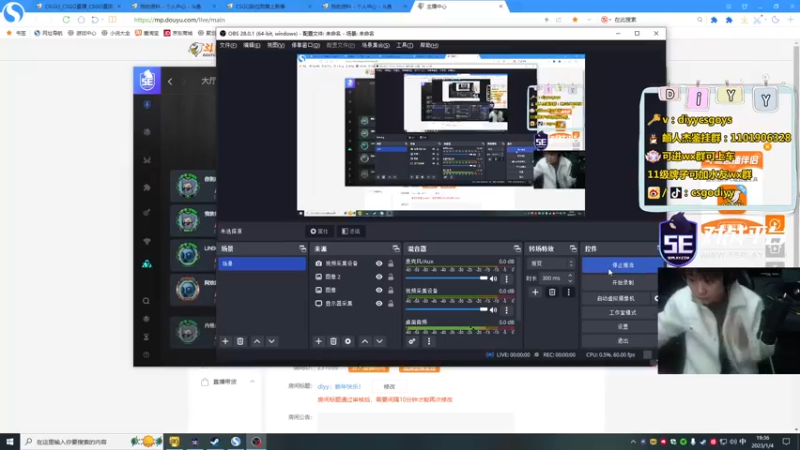Open Sogou browser from taskbar
800x450 pixels.
pyautogui.click(x=235, y=441)
